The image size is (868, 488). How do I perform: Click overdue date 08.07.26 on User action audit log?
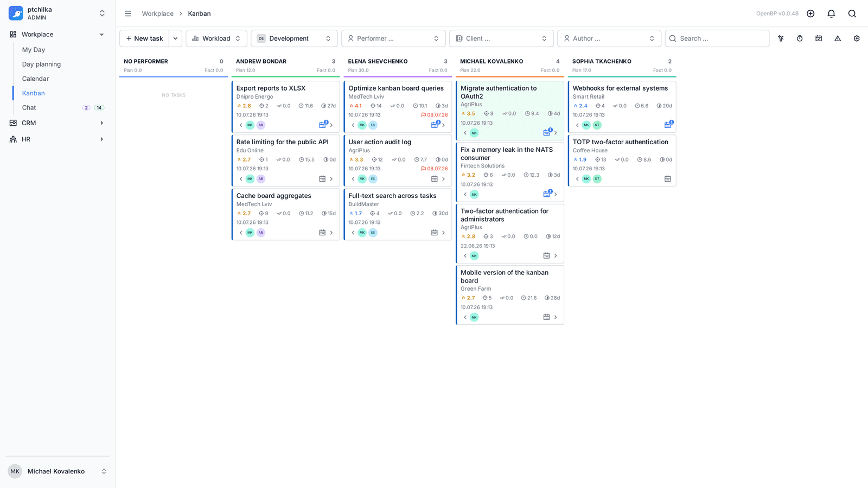(435, 169)
